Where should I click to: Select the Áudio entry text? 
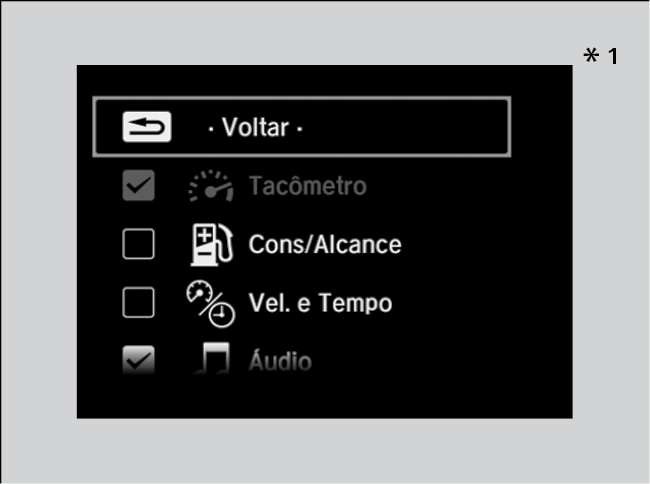tap(280, 360)
